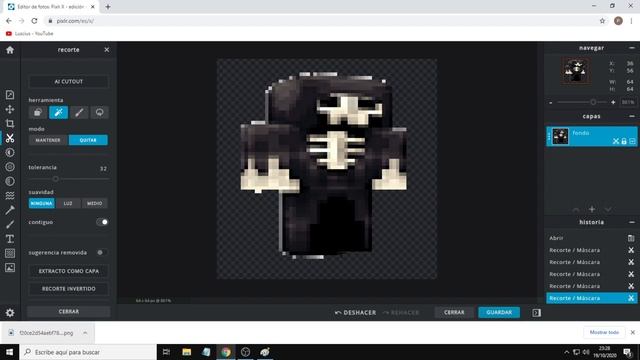The width and height of the screenshot is (640, 360).
Task: Open the effect tool icon
Action: click(10, 181)
